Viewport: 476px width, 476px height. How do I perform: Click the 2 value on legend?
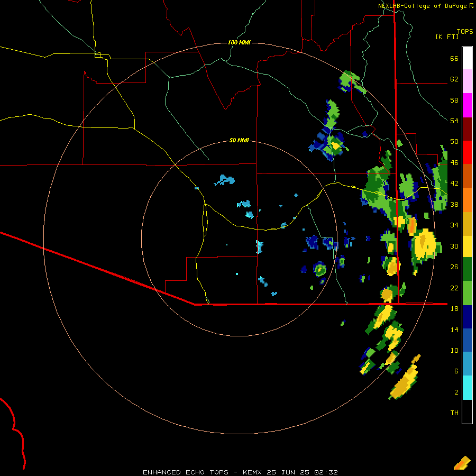coord(456,392)
